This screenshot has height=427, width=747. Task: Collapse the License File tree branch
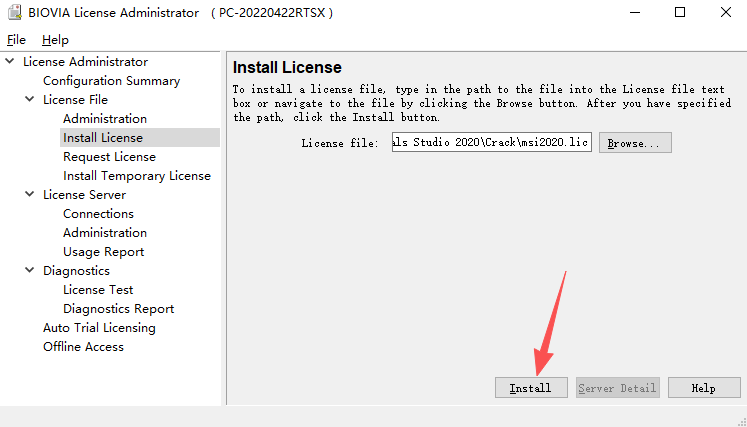pos(30,100)
